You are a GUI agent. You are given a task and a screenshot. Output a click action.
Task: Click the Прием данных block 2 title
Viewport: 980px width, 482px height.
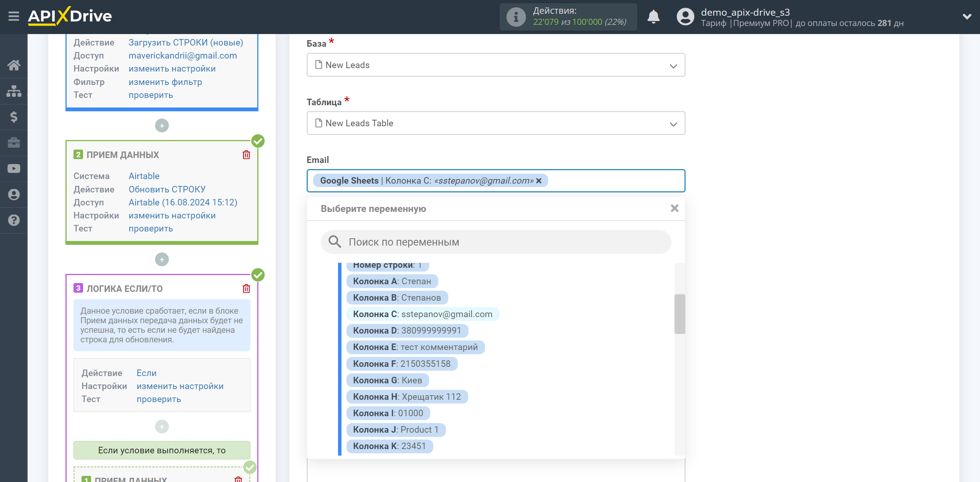[x=122, y=155]
